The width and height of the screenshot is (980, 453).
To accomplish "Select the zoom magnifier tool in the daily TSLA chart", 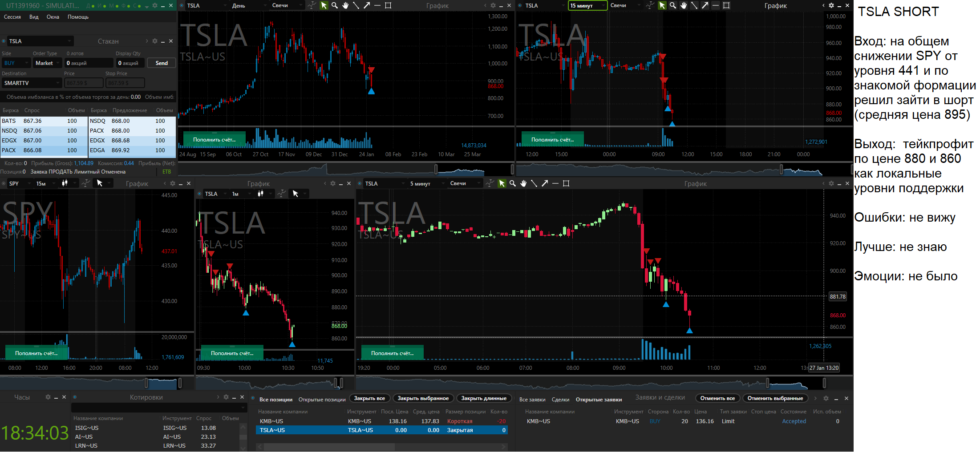I will click(x=335, y=5).
